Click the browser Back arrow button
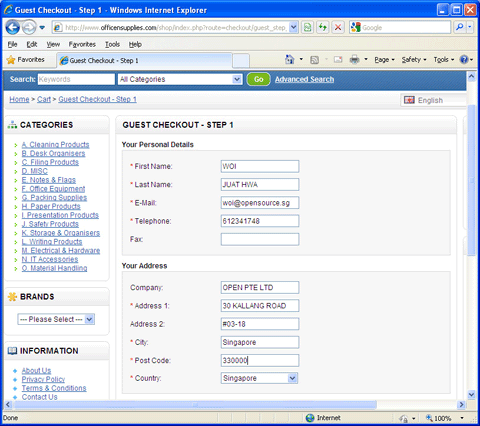The height and width of the screenshot is (426, 480). pyautogui.click(x=13, y=27)
